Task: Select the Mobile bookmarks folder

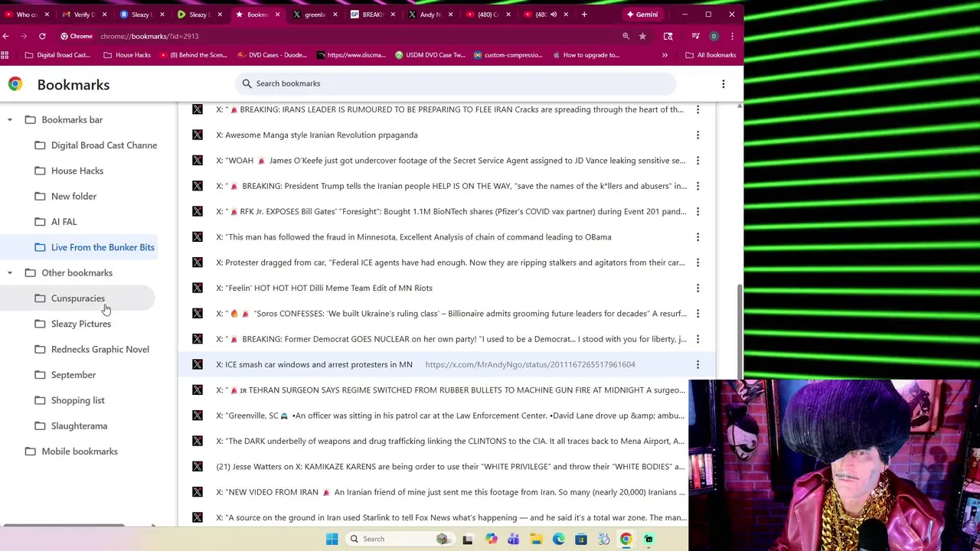Action: [x=71, y=452]
